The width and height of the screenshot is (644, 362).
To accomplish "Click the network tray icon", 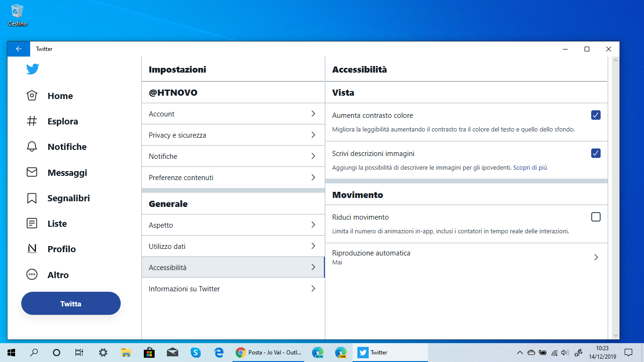I will pyautogui.click(x=554, y=352).
